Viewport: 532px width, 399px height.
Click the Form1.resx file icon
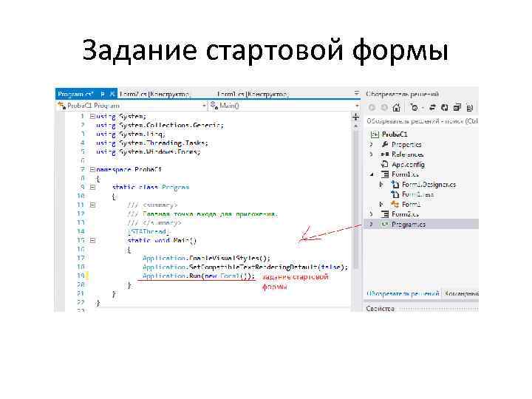click(x=395, y=194)
